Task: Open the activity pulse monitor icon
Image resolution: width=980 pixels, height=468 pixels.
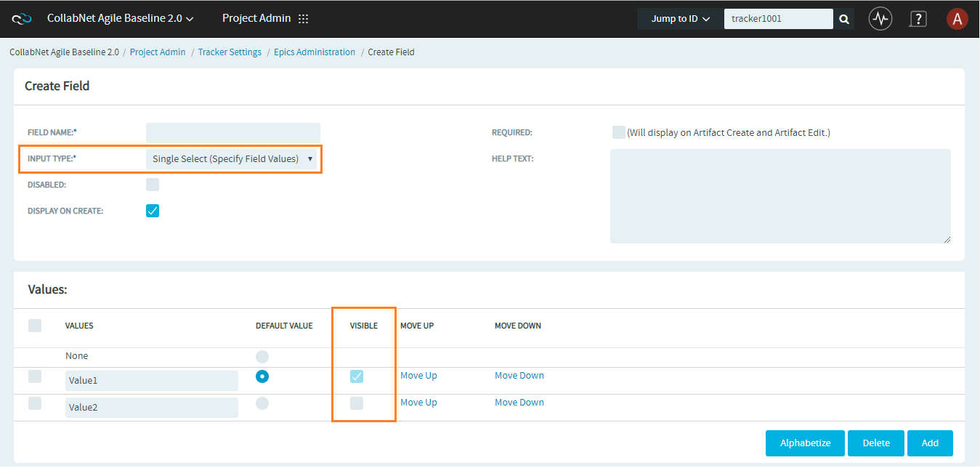Action: [x=880, y=19]
